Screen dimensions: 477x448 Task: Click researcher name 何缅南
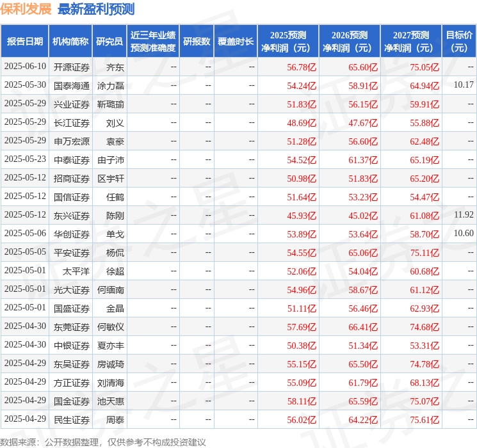(x=111, y=290)
